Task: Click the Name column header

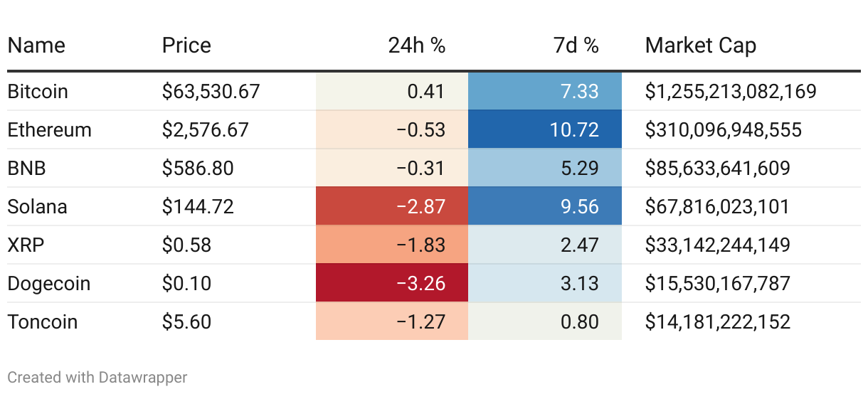Action: point(36,46)
